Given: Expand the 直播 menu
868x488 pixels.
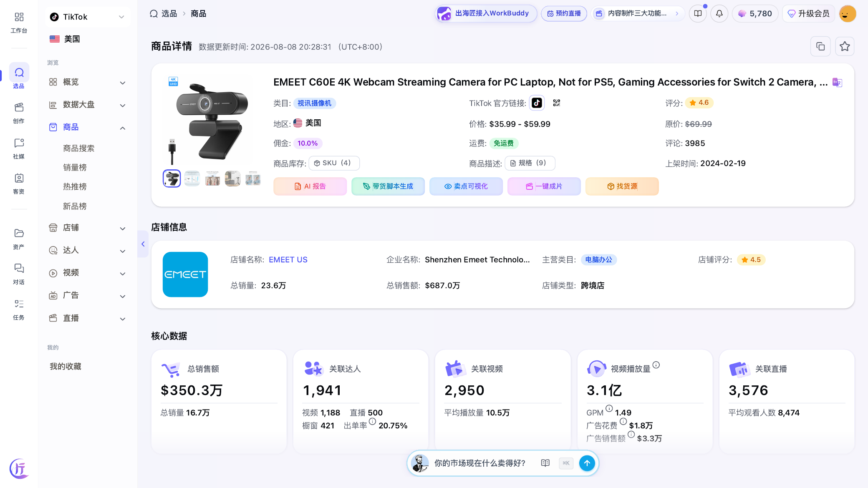Looking at the screenshot, I should 88,318.
